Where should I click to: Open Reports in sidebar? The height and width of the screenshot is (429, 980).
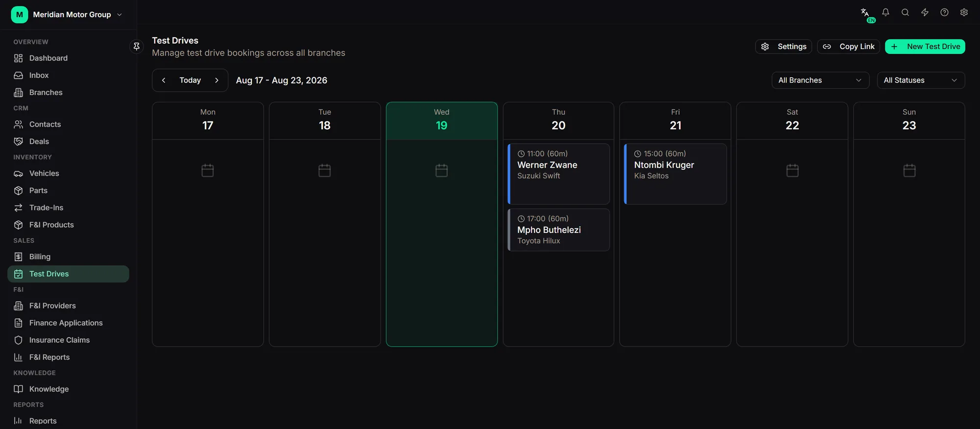click(68, 421)
